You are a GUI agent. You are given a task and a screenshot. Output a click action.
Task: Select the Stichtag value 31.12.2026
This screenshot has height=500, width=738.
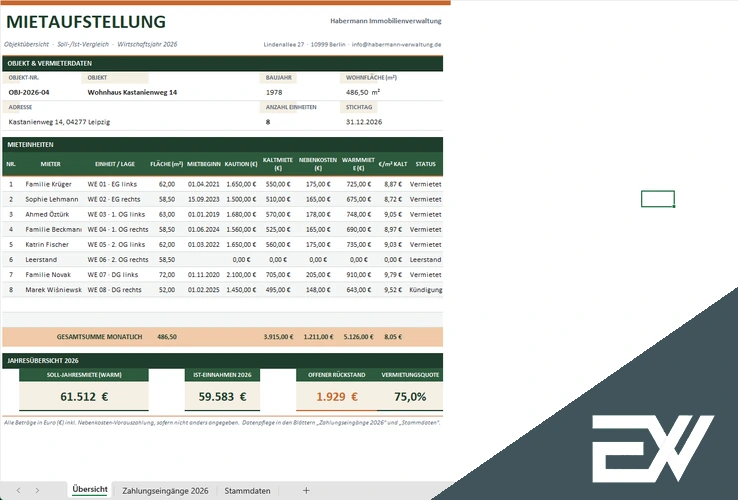pos(364,122)
